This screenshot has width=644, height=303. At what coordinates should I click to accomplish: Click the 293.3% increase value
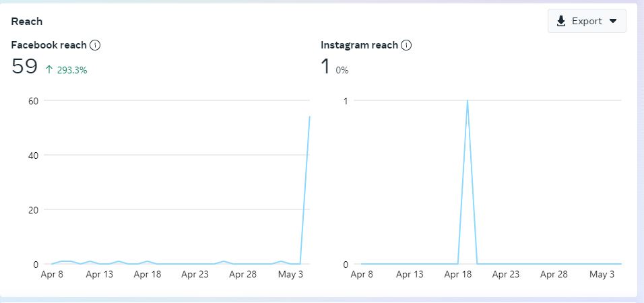(x=72, y=69)
